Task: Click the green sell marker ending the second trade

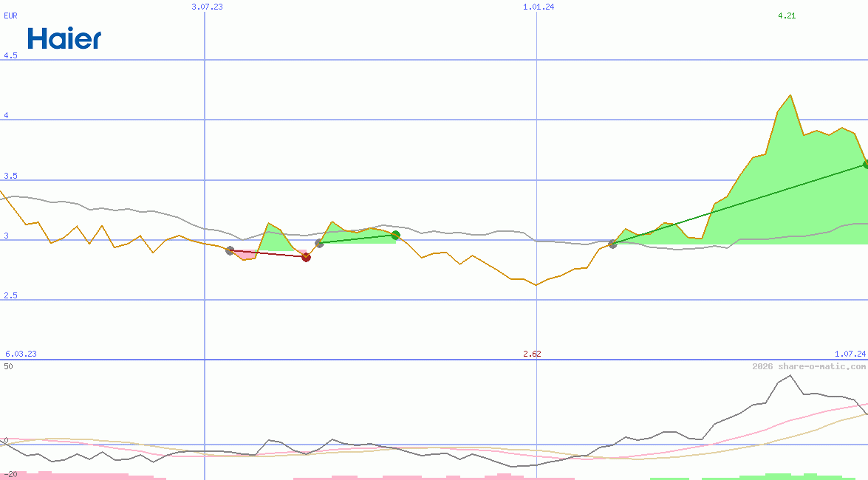Action: (395, 235)
